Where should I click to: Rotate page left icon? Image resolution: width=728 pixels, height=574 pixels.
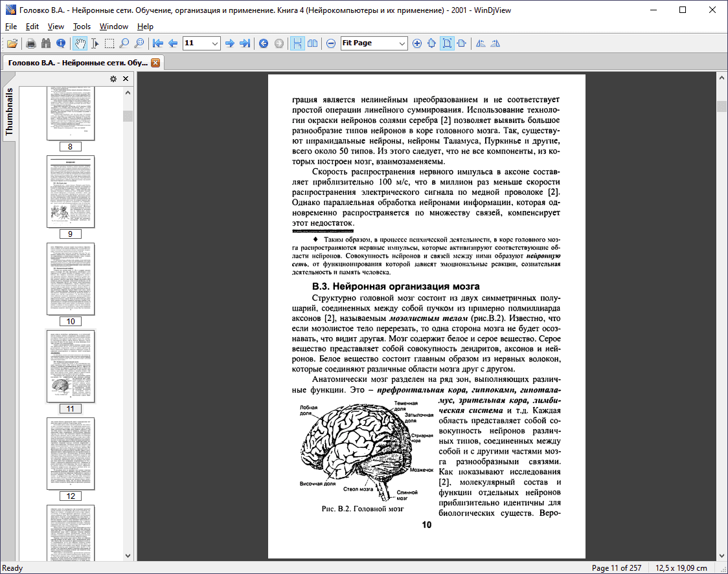coord(481,43)
